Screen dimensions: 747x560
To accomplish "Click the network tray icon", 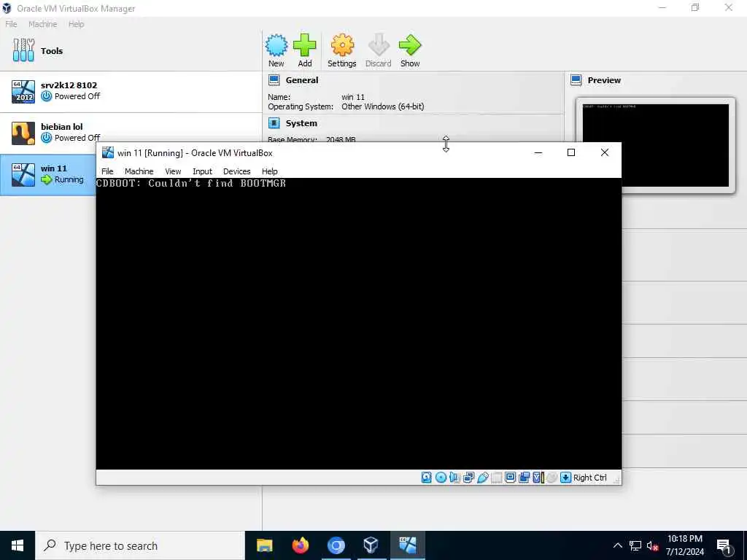I will (x=635, y=545).
